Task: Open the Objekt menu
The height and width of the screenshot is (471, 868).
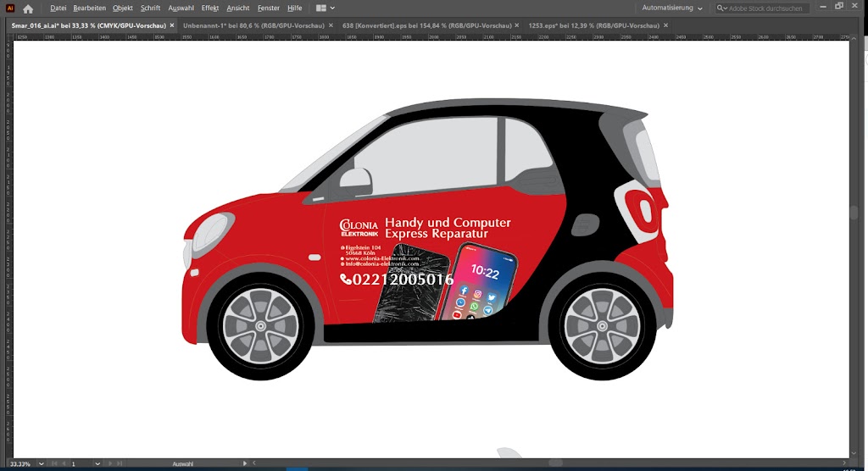Action: (123, 8)
